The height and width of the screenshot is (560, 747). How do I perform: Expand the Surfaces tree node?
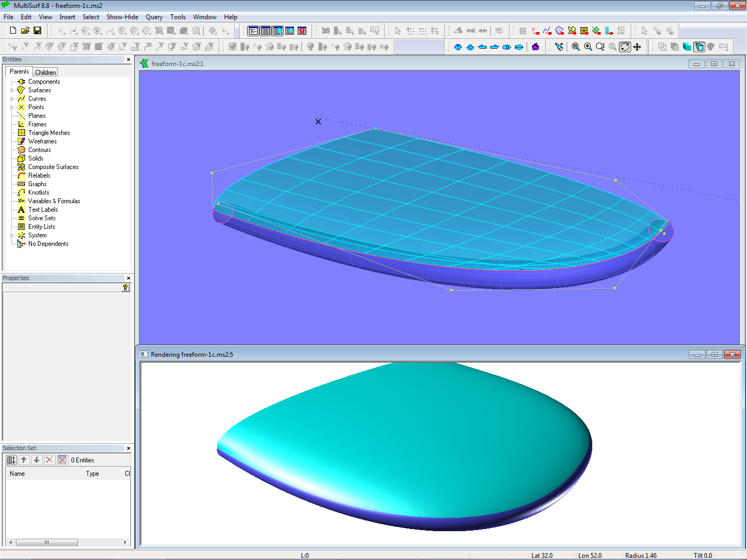click(12, 91)
